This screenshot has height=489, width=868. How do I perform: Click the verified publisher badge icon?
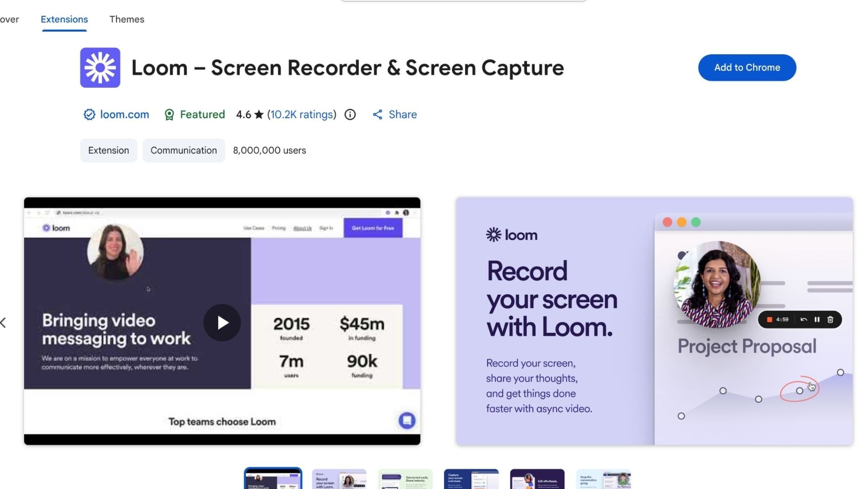pos(89,115)
